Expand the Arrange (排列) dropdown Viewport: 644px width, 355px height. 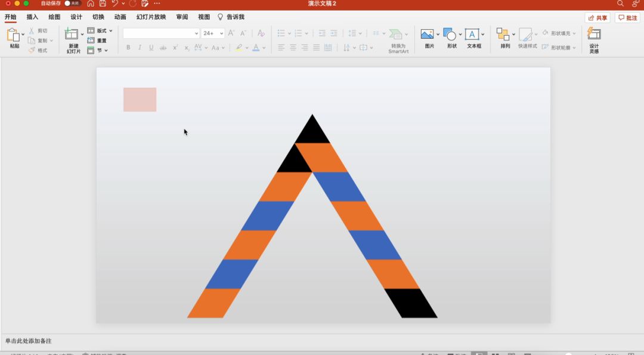tap(513, 34)
